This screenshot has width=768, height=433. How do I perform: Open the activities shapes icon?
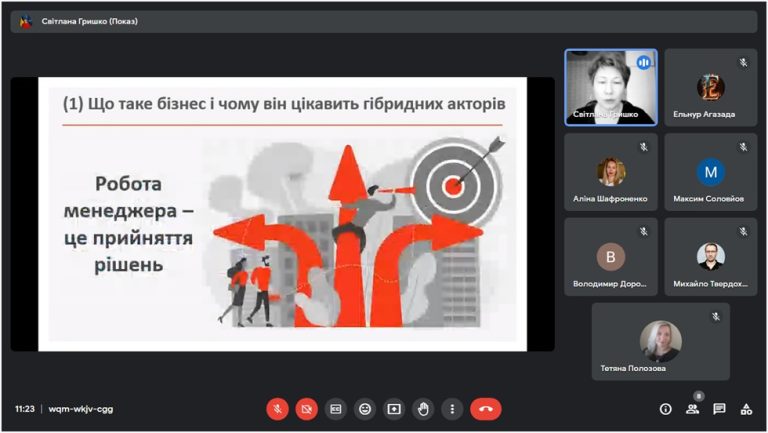746,409
